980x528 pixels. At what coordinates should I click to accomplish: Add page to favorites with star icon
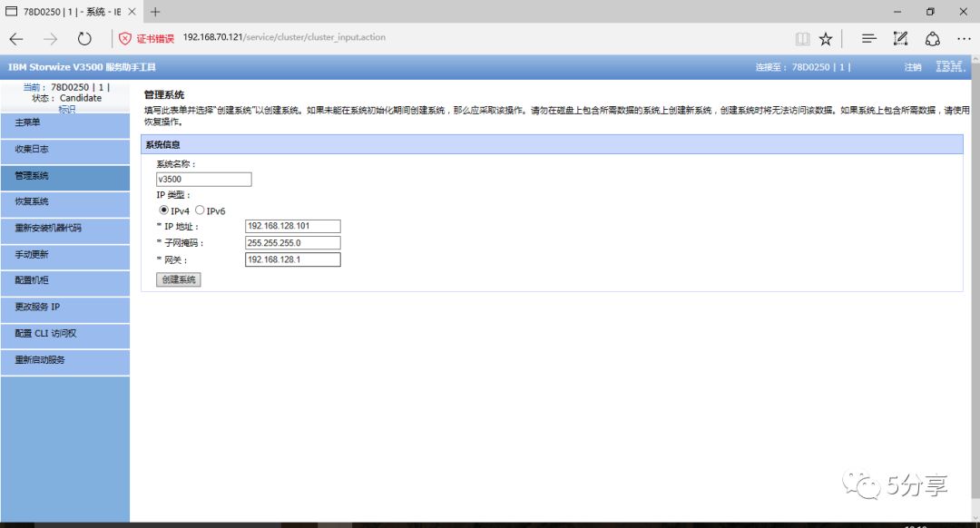pyautogui.click(x=826, y=39)
